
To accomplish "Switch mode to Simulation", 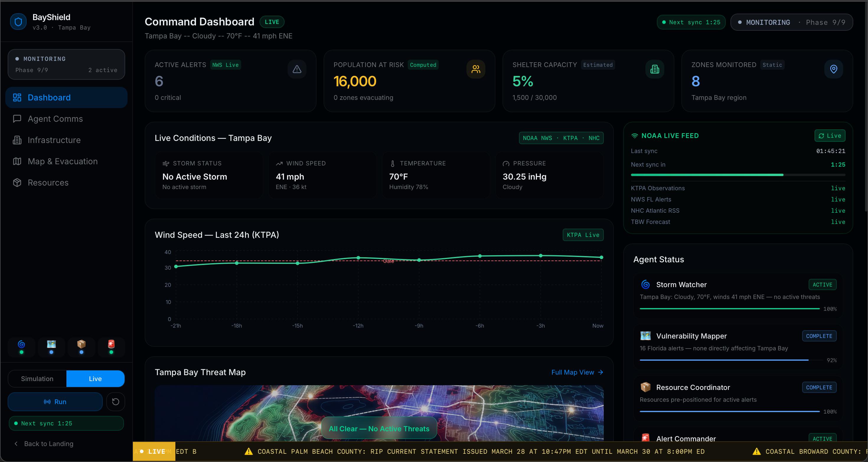I will tap(37, 379).
